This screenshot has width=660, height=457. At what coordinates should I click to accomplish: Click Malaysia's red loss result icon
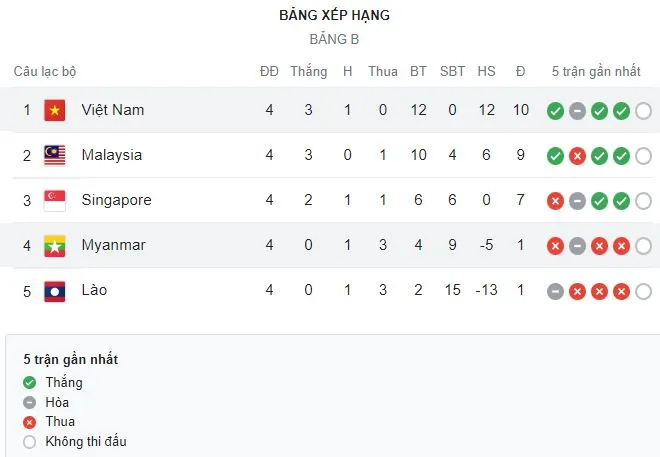point(577,155)
